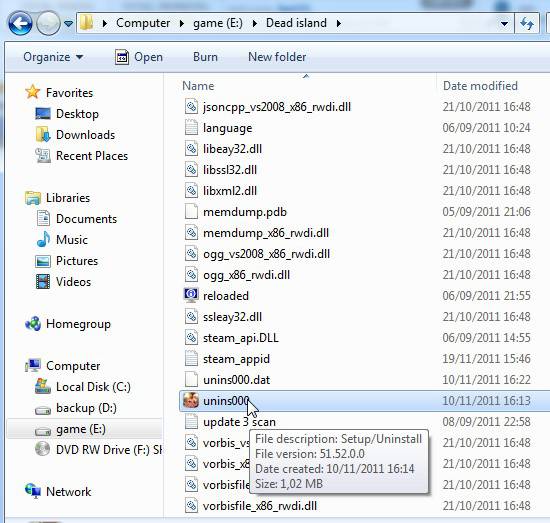Viewport: 550px width, 523px height.
Task: Click date 06/09/2011 21:55 of reloaded
Action: (486, 296)
